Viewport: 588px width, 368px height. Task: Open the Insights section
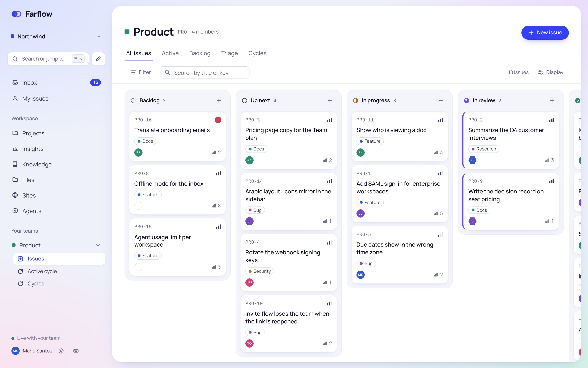click(x=56, y=149)
